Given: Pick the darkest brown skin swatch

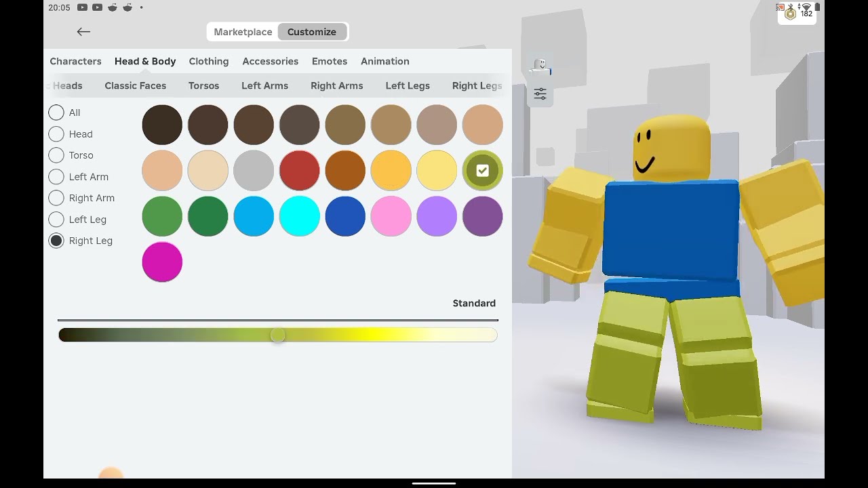Looking at the screenshot, I should tap(162, 125).
